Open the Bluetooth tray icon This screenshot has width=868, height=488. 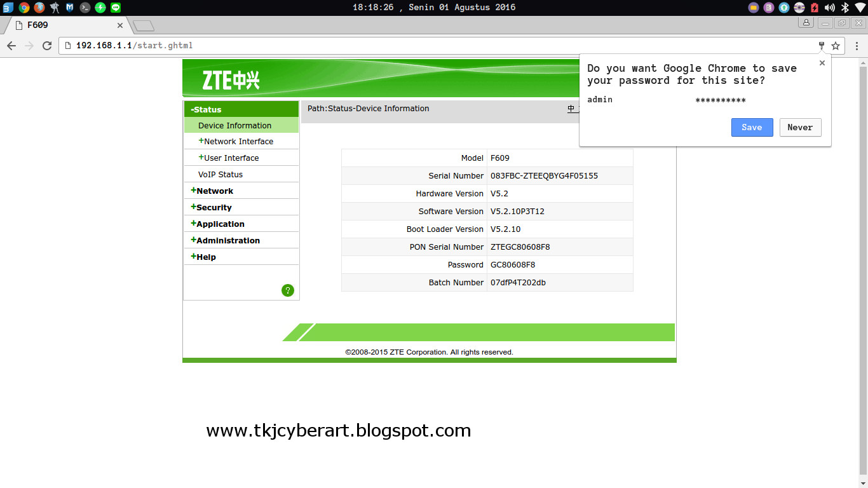pyautogui.click(x=845, y=8)
